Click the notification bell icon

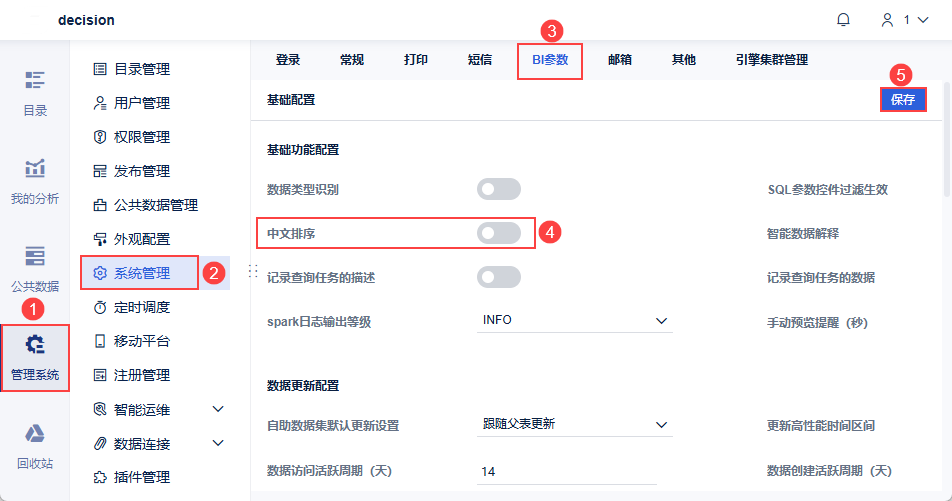point(844,20)
